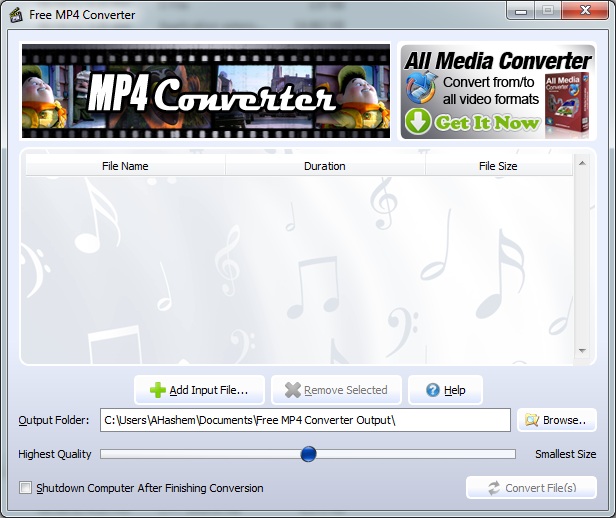Click the All Media Converter round logo icon

(421, 87)
